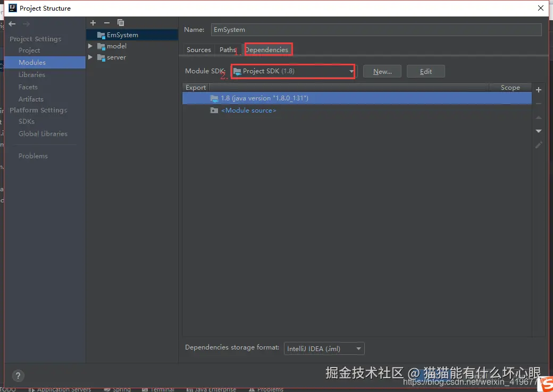Remove the selected dependency with the minus icon
This screenshot has height=392, width=553.
(x=539, y=104)
